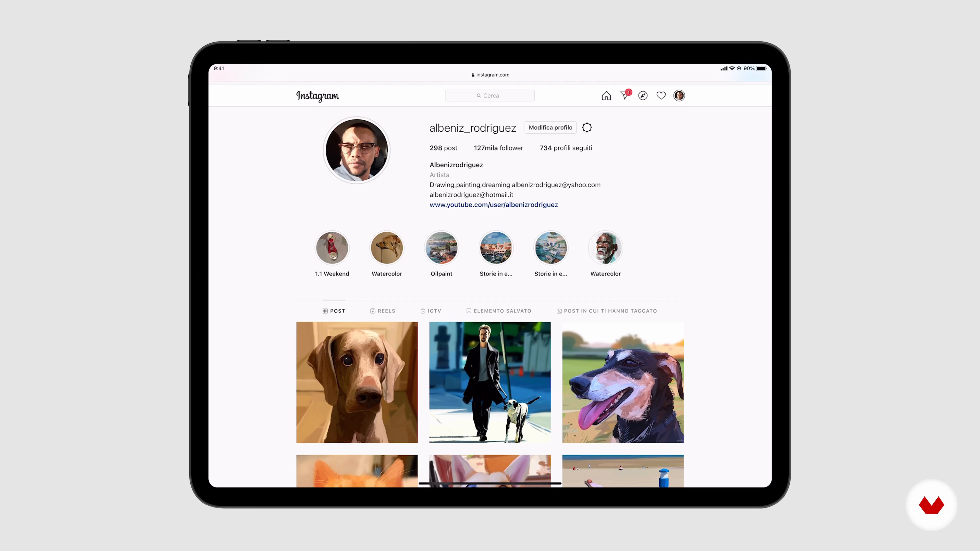The height and width of the screenshot is (551, 980).
Task: Open the black dog with tongue out post
Action: click(623, 382)
